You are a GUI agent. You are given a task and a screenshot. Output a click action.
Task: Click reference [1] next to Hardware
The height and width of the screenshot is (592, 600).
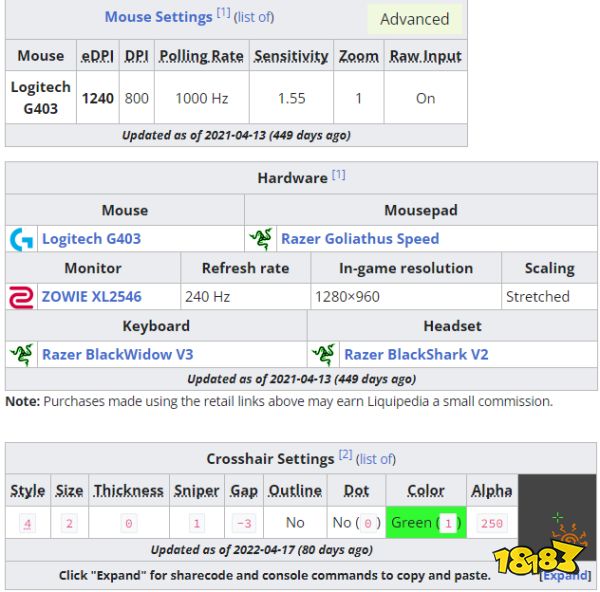(x=338, y=175)
